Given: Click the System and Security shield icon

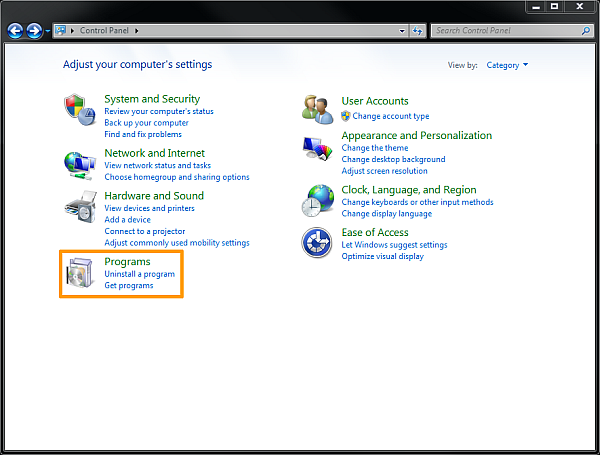Looking at the screenshot, I should tap(80, 109).
